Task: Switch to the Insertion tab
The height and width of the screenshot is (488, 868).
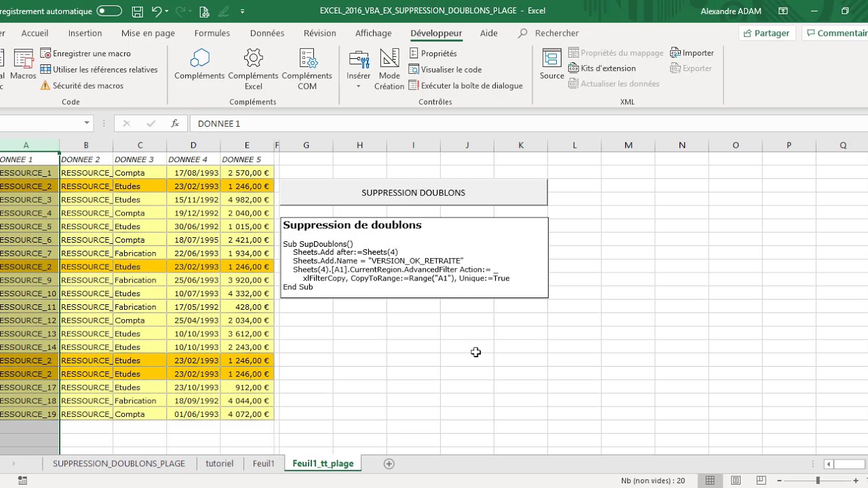Action: (x=85, y=33)
